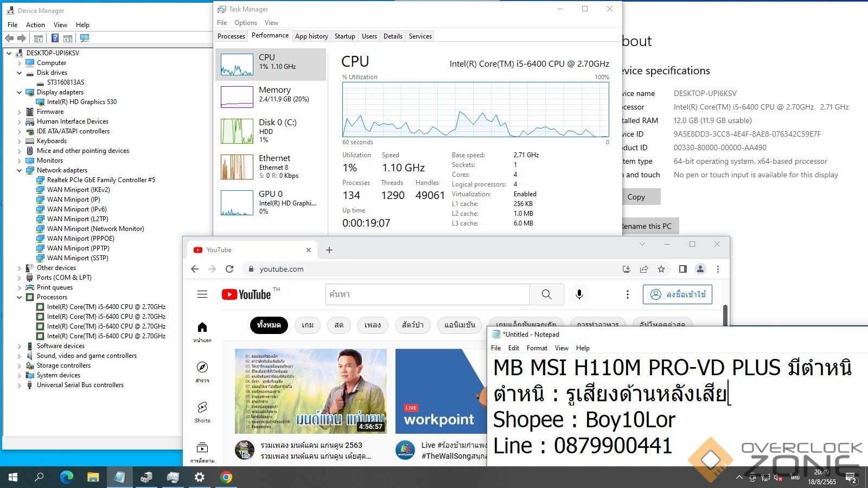This screenshot has height=488, width=868.
Task: Open the YouTube hamburger guide menu
Action: pos(202,294)
